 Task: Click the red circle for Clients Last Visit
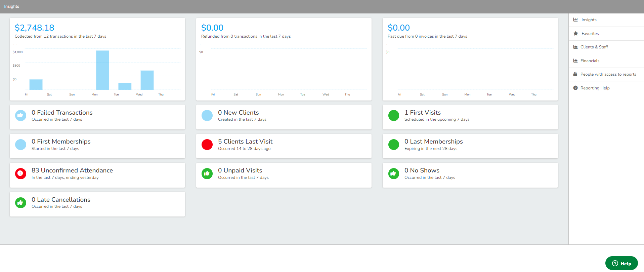tap(207, 145)
